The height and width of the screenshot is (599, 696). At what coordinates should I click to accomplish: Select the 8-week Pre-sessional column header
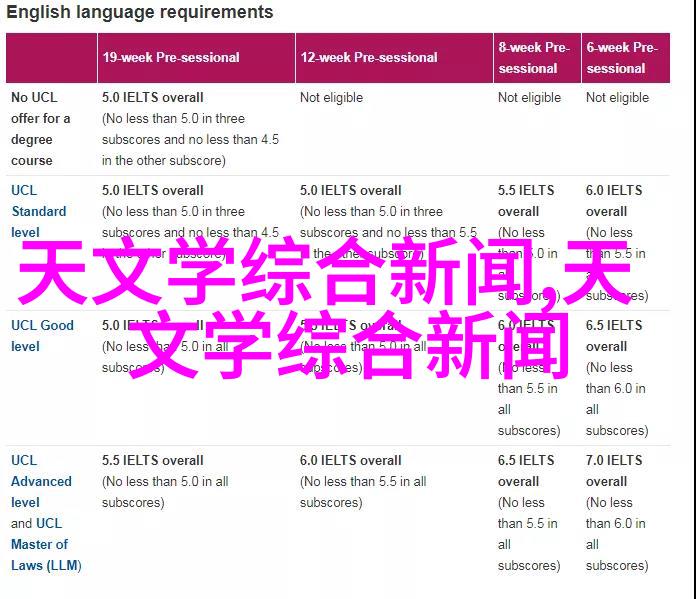click(537, 58)
